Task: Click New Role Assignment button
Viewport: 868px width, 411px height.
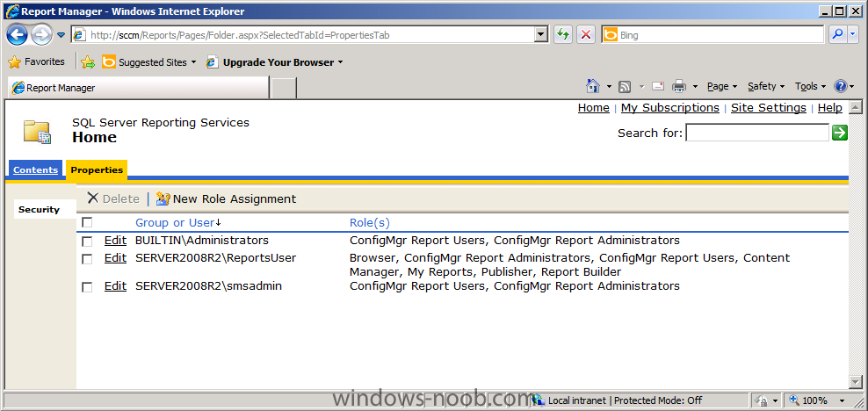Action: click(x=226, y=198)
